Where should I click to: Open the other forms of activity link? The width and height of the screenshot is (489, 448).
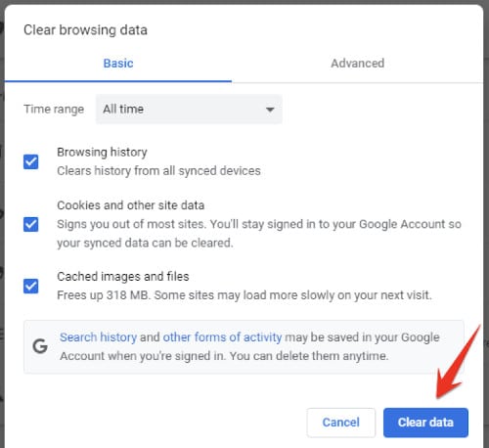click(222, 337)
